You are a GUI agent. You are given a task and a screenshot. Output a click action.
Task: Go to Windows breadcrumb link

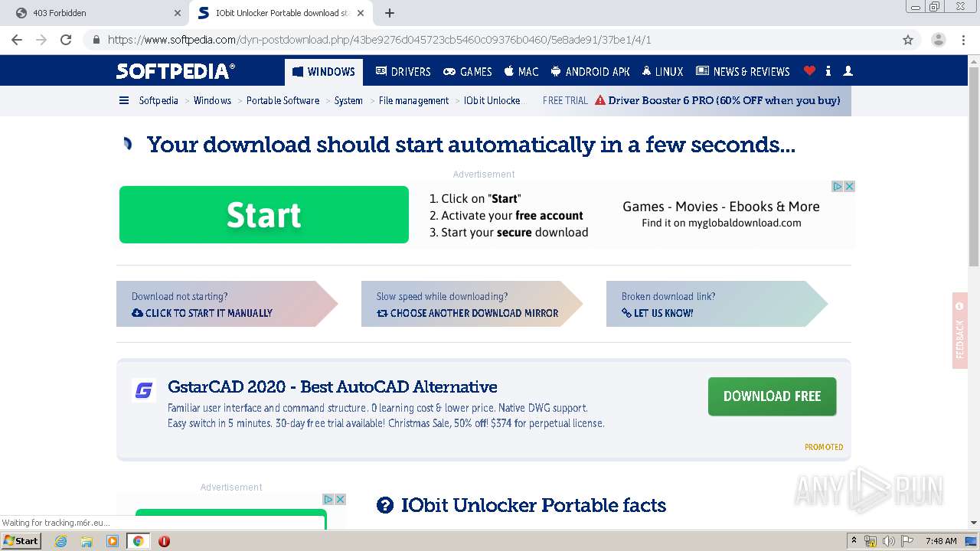point(212,100)
